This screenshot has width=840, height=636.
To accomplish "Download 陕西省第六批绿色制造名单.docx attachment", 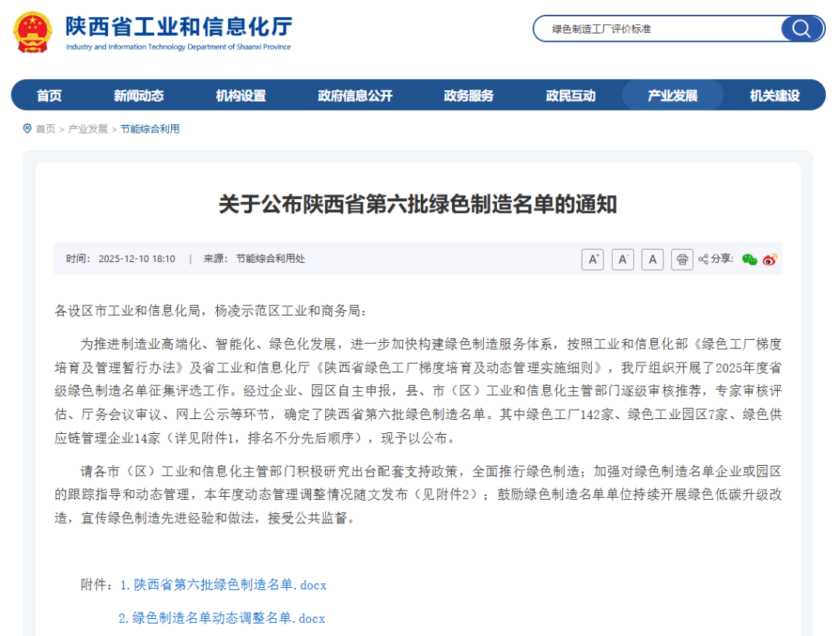I will [223, 585].
